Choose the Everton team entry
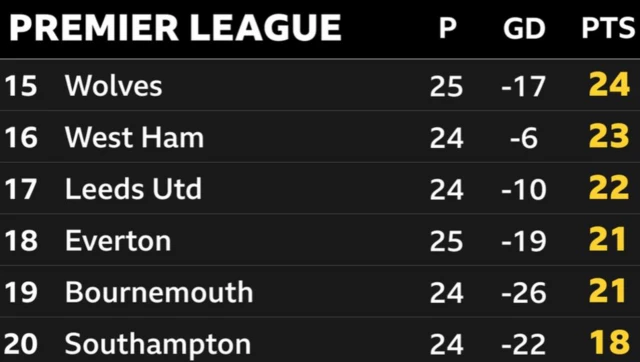640x362 pixels. (x=118, y=241)
